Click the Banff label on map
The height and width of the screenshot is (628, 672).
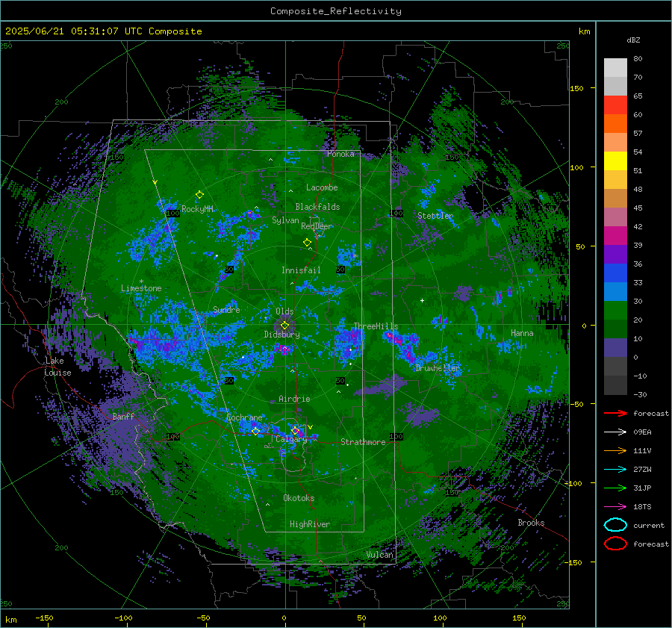pos(123,416)
